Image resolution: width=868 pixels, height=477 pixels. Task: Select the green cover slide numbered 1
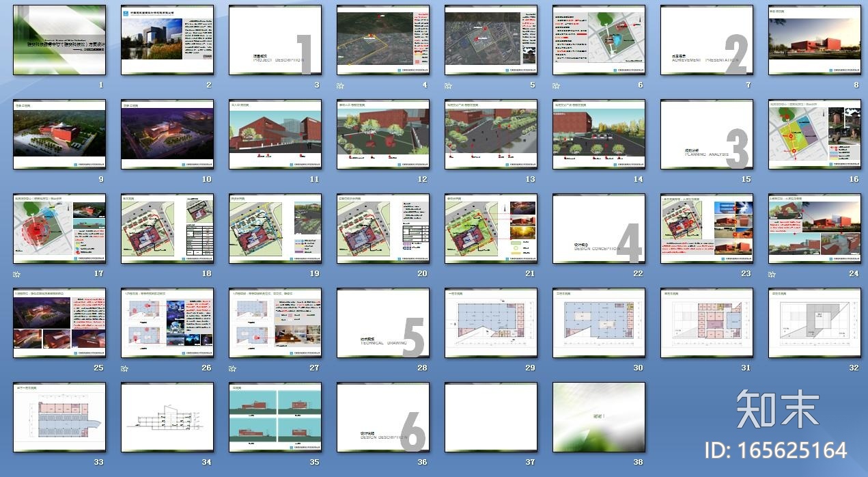coord(59,39)
